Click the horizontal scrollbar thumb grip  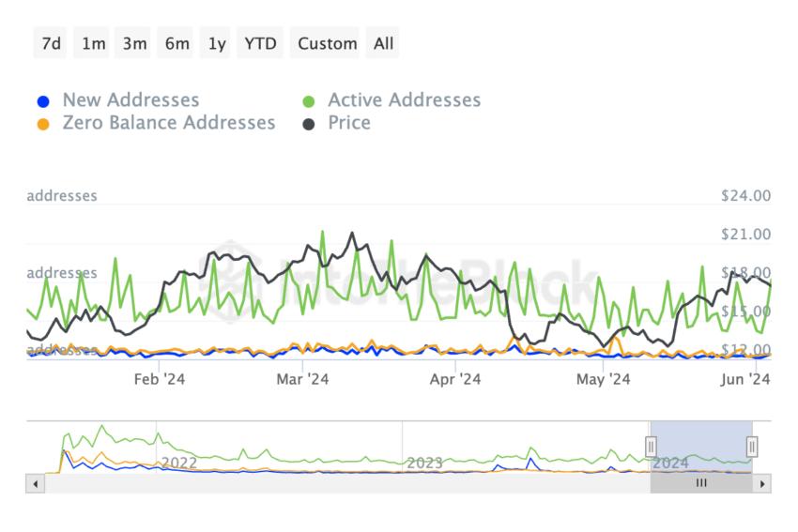701,483
